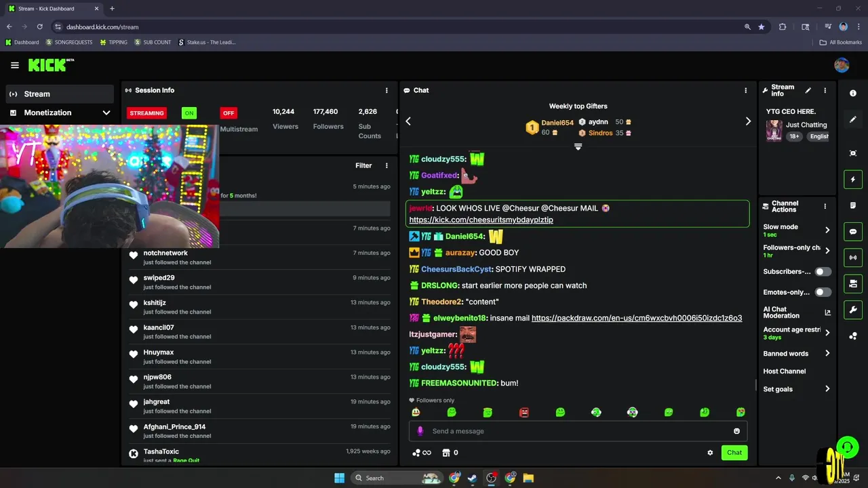Edit stream info with the pencil icon

pyautogui.click(x=808, y=90)
